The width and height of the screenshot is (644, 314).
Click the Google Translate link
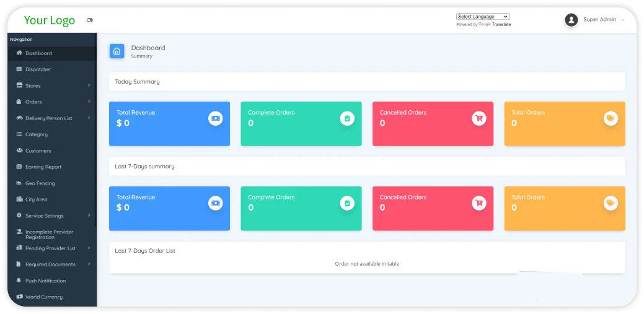[x=495, y=25]
